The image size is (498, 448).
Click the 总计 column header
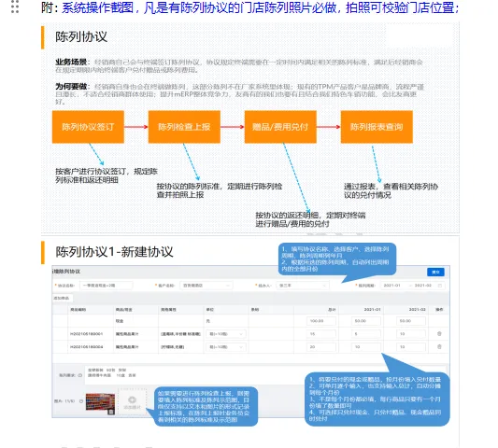[x=332, y=309]
